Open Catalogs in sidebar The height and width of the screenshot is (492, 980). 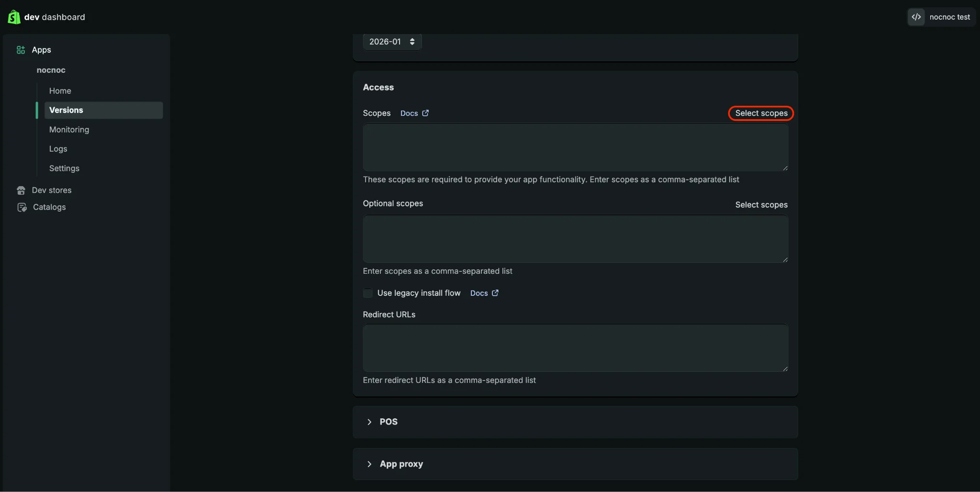[x=49, y=207]
